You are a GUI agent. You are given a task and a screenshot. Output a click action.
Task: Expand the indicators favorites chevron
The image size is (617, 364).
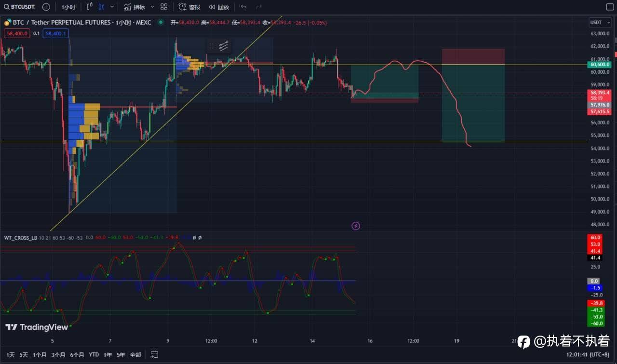[152, 7]
